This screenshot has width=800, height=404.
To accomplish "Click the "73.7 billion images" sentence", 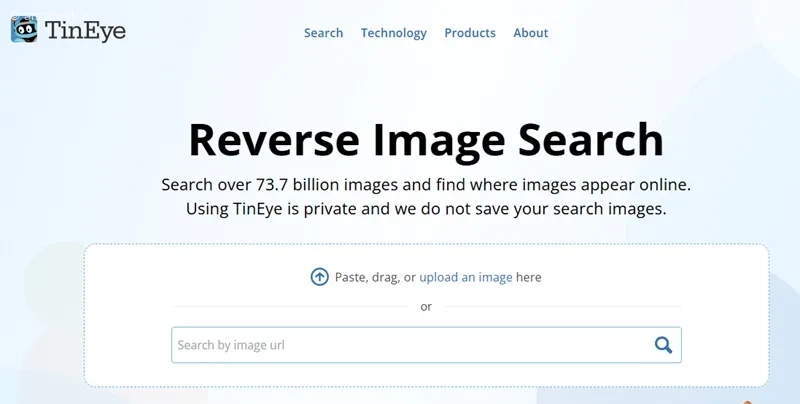I will (x=426, y=185).
